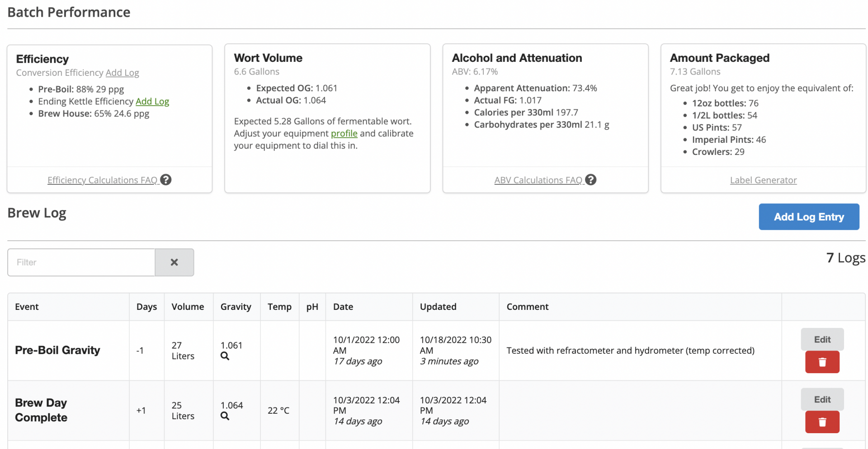The image size is (868, 449).
Task: Click the Date column header
Action: pyautogui.click(x=343, y=307)
